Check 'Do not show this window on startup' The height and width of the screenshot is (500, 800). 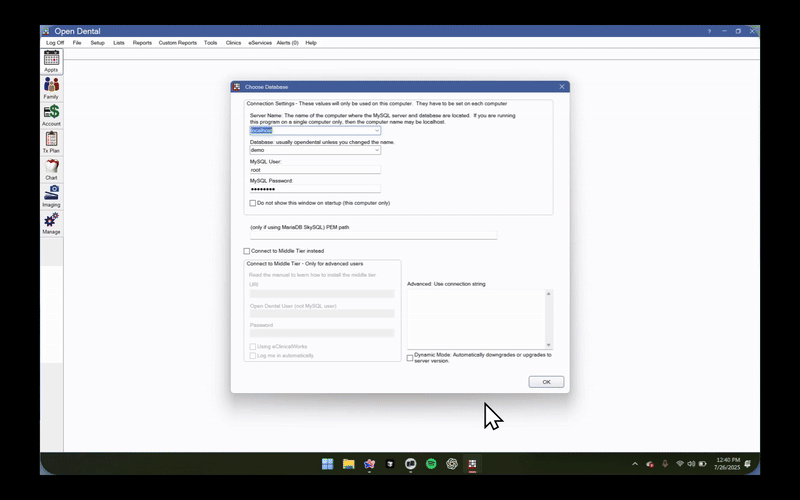click(x=253, y=203)
